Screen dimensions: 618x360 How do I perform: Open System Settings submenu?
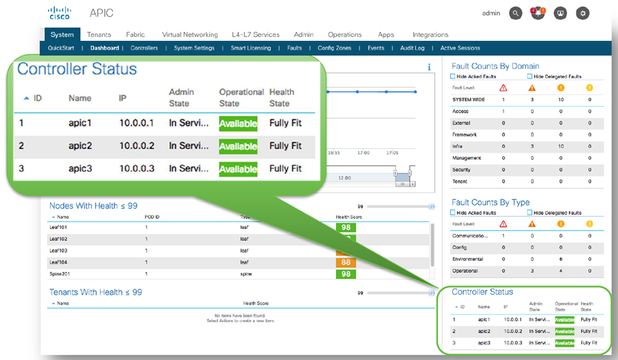(x=194, y=48)
